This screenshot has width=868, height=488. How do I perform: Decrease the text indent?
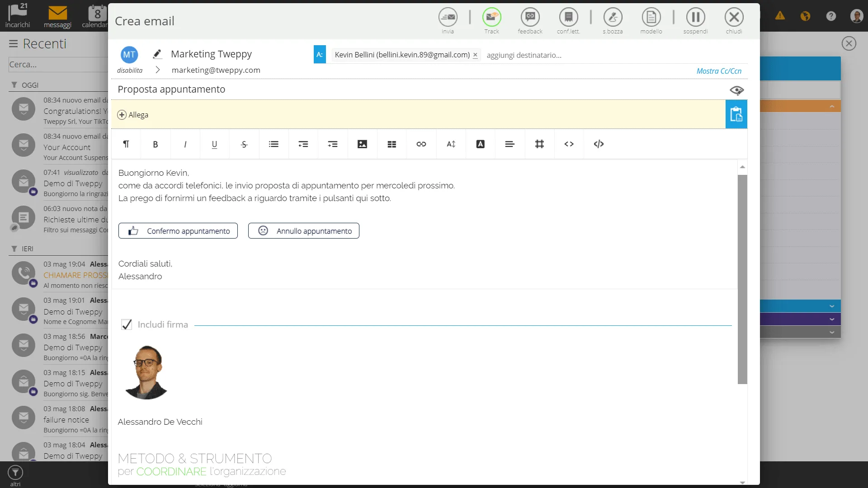click(x=303, y=144)
